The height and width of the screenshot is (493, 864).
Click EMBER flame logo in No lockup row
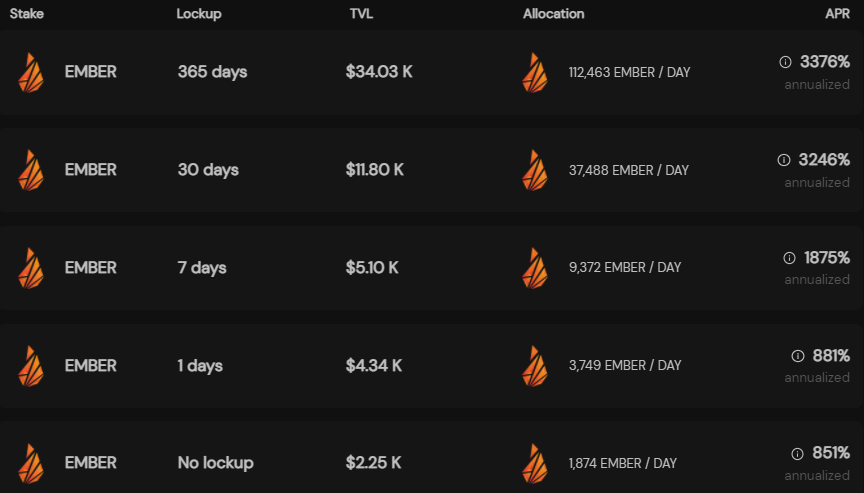tap(31, 464)
